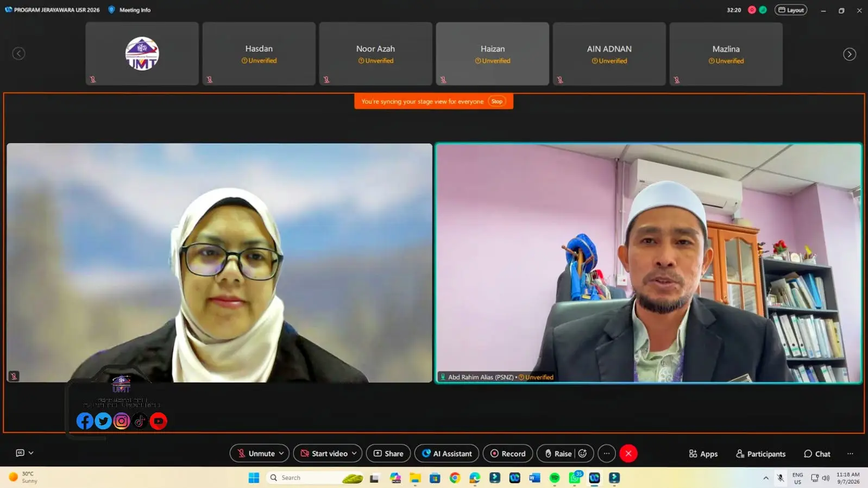Click the Reactions smiley icon beside Raise
The width and height of the screenshot is (868, 488).
(x=582, y=453)
